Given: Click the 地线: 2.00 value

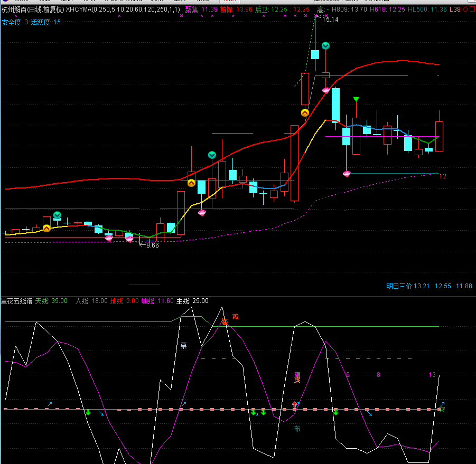Looking at the screenshot, I should 125,301.
